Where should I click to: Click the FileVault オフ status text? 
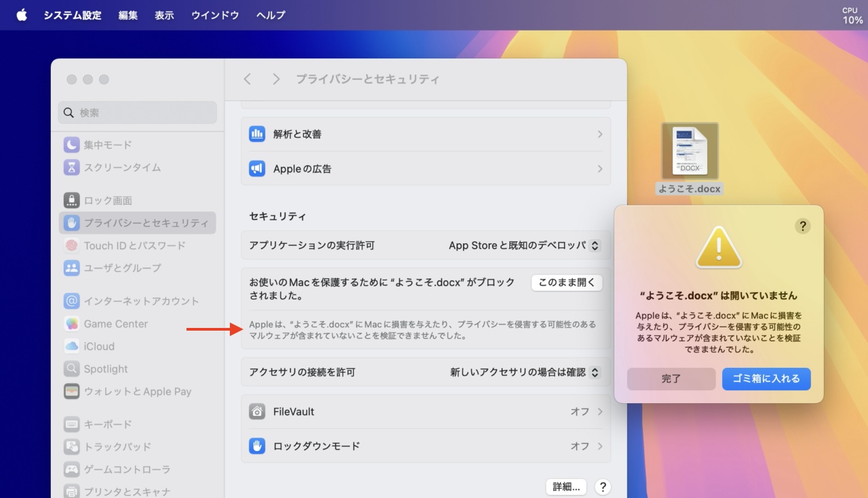point(580,411)
